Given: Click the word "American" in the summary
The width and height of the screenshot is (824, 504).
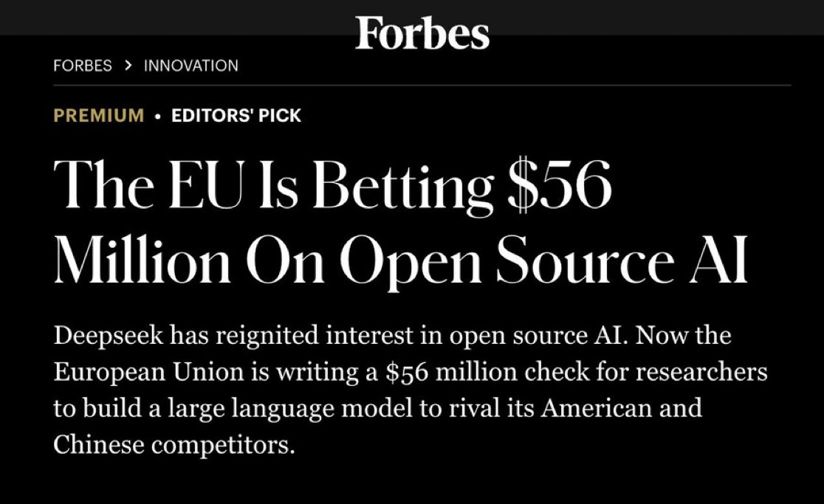Looking at the screenshot, I should (594, 408).
